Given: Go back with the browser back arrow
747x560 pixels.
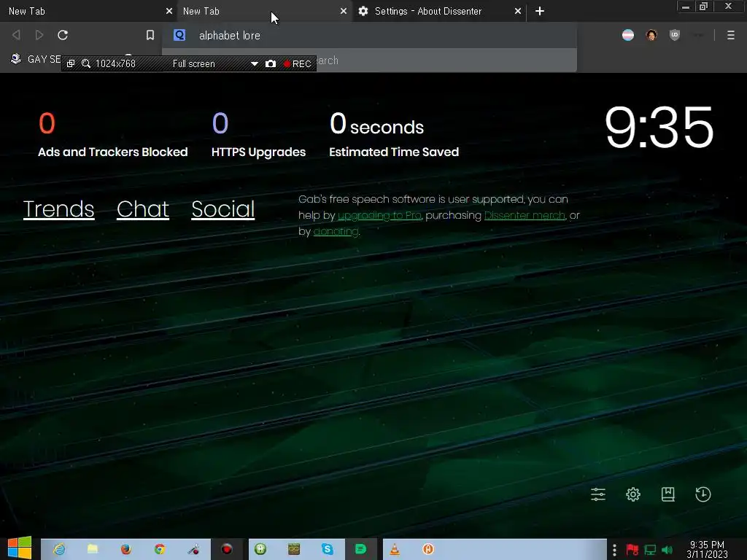Looking at the screenshot, I should click(x=16, y=35).
